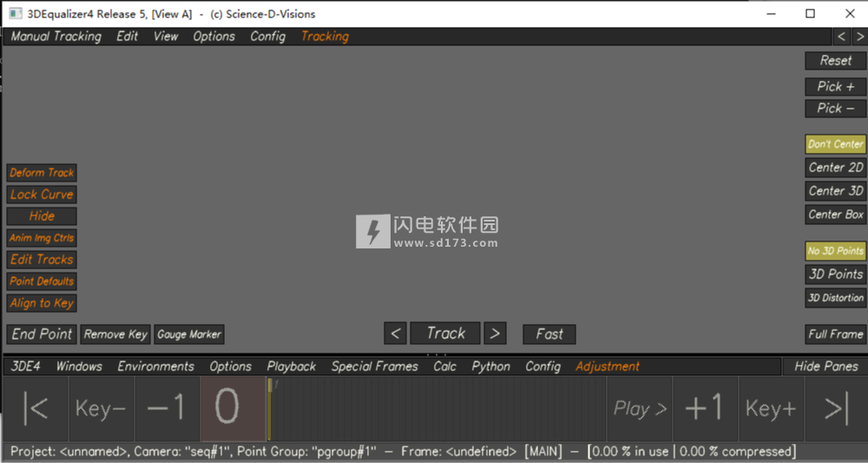Screen dimensions: 868x463
Task: Open the View menu
Action: coord(166,36)
